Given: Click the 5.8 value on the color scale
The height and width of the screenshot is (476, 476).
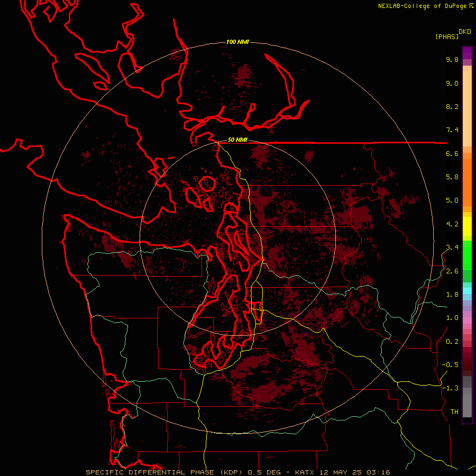Looking at the screenshot, I should [452, 177].
